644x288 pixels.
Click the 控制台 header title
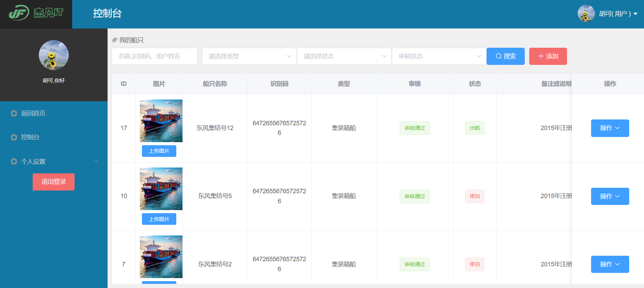[107, 13]
